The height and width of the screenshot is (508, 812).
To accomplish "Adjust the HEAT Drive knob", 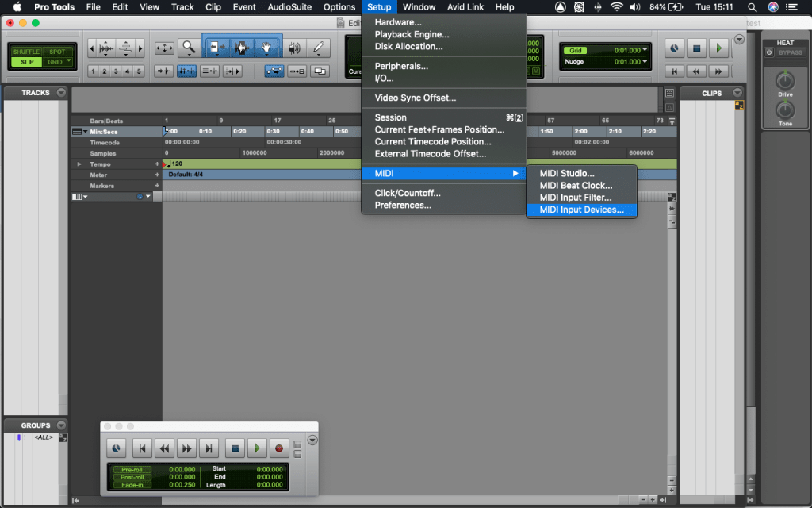I will [785, 82].
